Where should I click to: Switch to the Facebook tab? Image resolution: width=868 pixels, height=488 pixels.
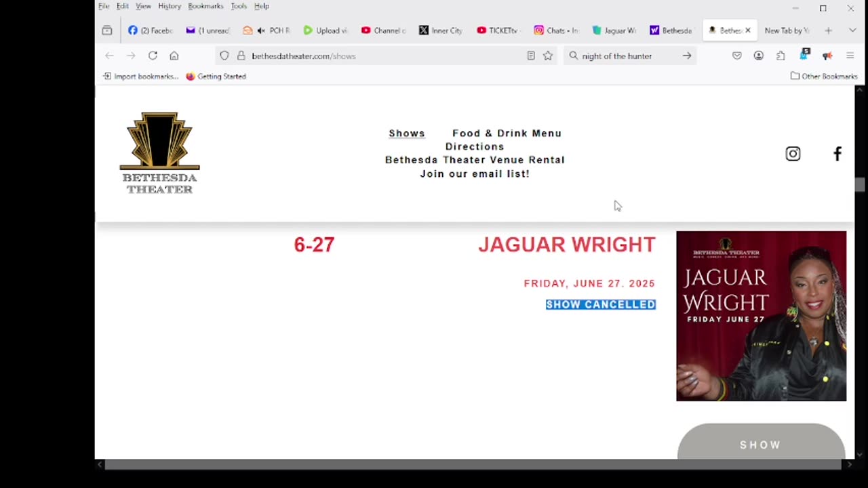click(x=151, y=30)
